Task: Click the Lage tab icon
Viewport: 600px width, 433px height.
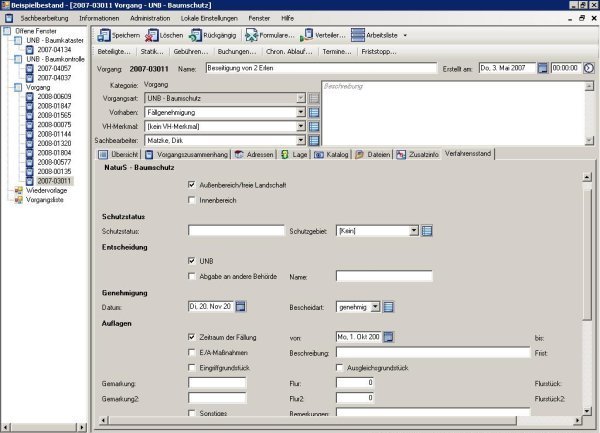Action: point(285,155)
